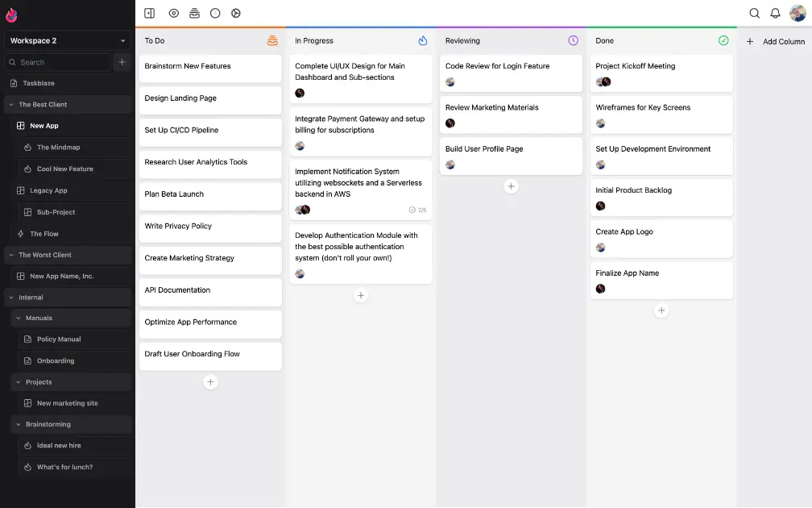Click the user avatar in top right corner
Image resolution: width=812 pixels, height=508 pixels.
(x=797, y=13)
